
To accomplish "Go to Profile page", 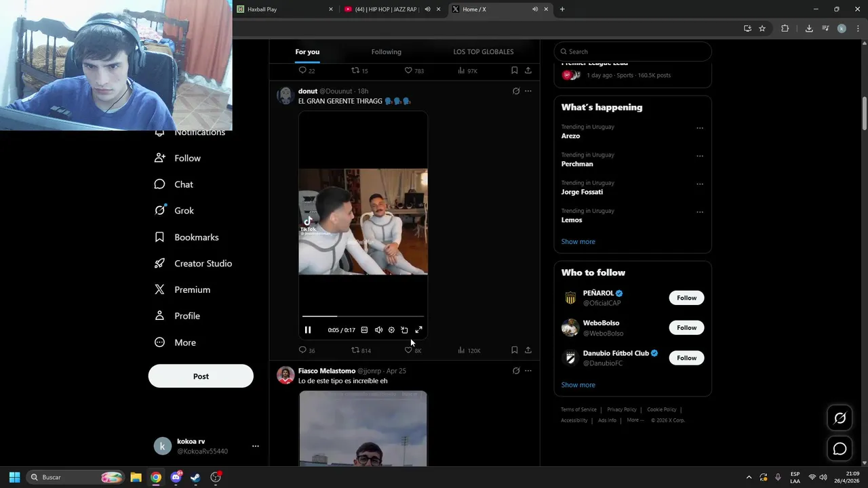I will tap(178, 316).
